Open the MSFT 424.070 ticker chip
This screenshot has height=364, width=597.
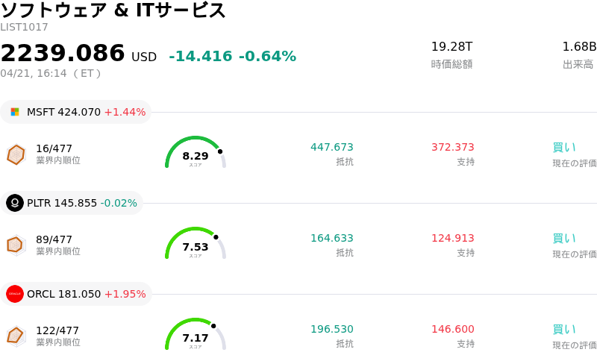(x=76, y=112)
